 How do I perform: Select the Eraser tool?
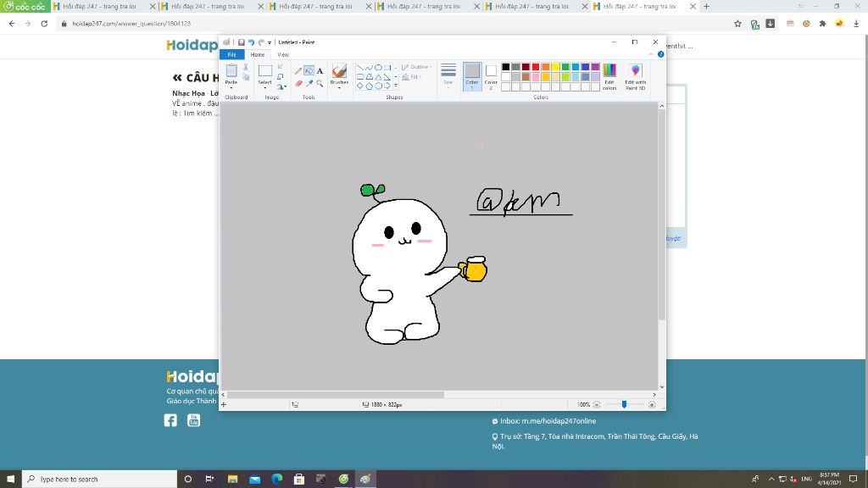(x=298, y=84)
